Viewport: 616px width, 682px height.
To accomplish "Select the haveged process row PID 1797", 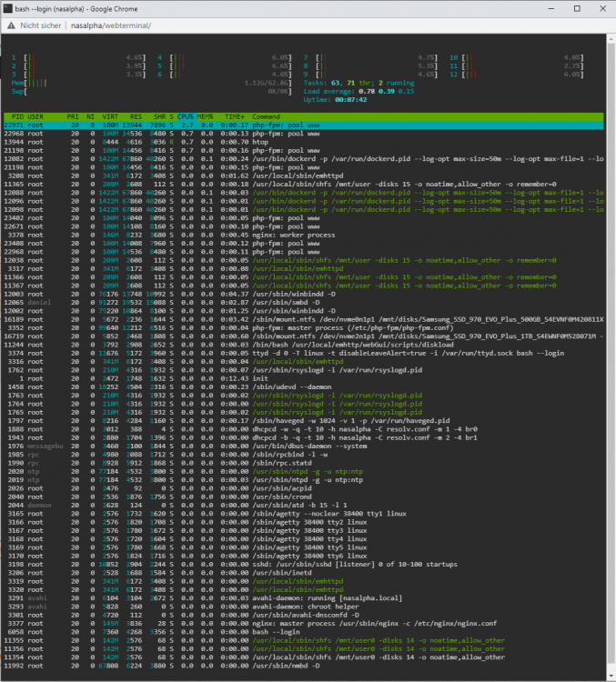I will [303, 421].
